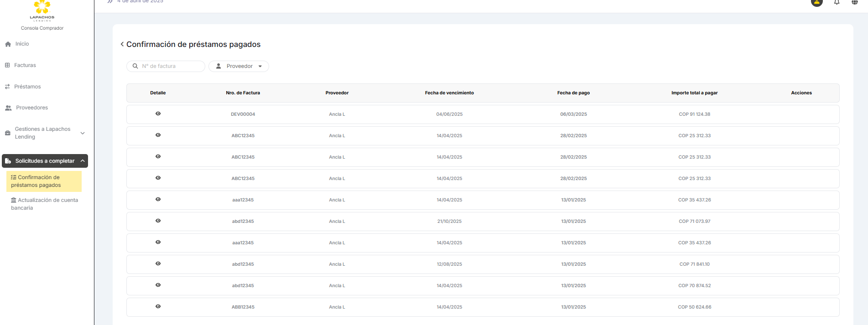Go to Facturas in the sidebar
868x325 pixels.
25,65
